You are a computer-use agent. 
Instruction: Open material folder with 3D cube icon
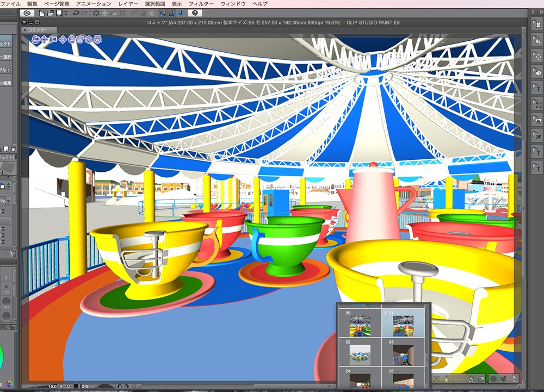tap(537, 72)
